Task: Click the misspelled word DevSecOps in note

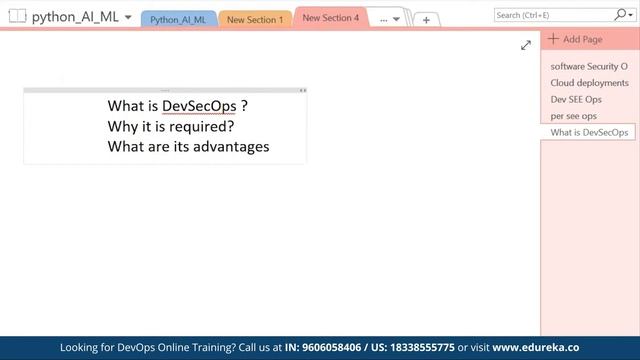Action: pyautogui.click(x=199, y=106)
